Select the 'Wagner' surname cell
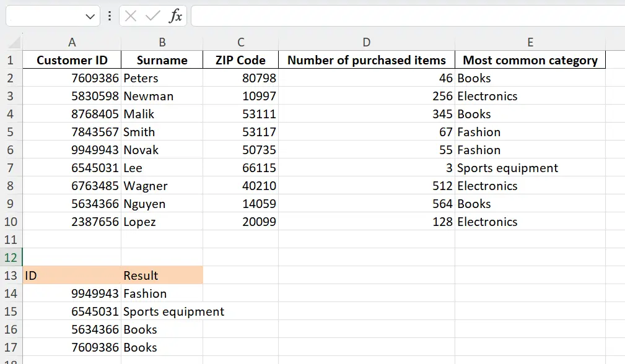The image size is (625, 364). tap(162, 185)
